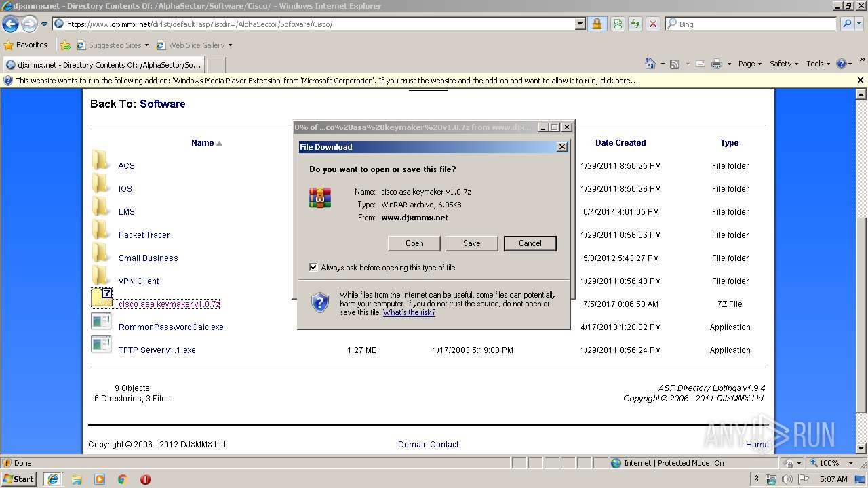The image size is (868, 488).
Task: Click the Internet Explorer taskbar icon
Action: 53,479
